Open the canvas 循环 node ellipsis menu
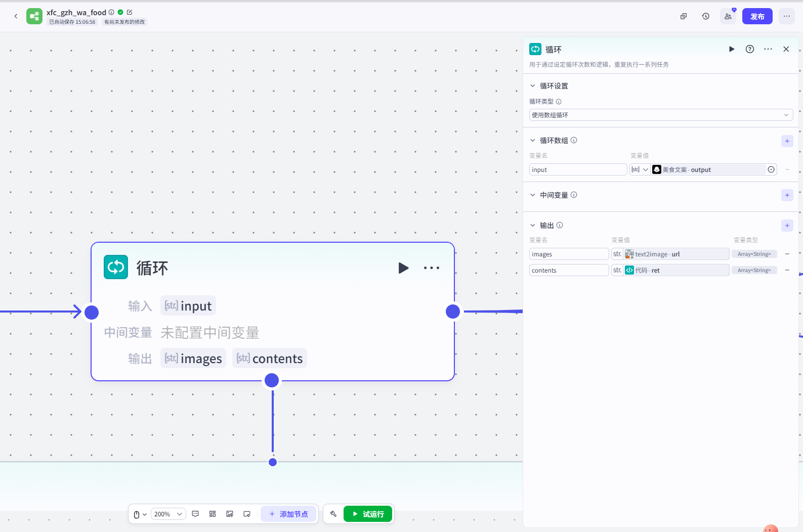This screenshot has width=803, height=532. click(x=432, y=268)
